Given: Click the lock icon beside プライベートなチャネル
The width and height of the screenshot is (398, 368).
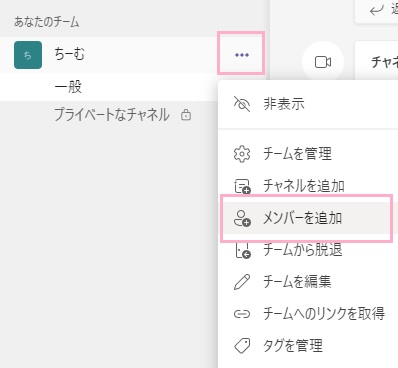Looking at the screenshot, I should (x=186, y=115).
